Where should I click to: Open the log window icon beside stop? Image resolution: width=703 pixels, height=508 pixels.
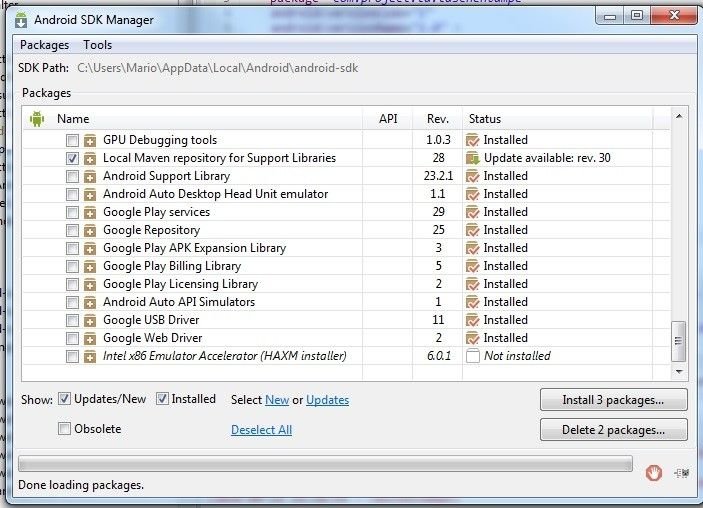tap(681, 473)
